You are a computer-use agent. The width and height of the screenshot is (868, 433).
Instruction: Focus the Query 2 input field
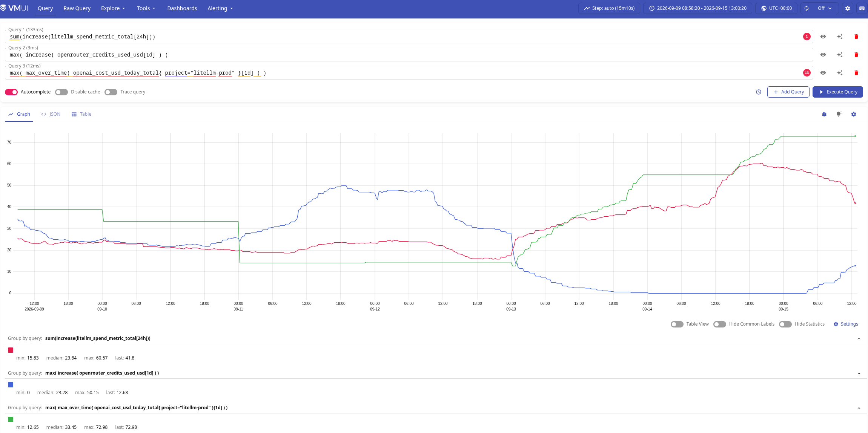409,55
